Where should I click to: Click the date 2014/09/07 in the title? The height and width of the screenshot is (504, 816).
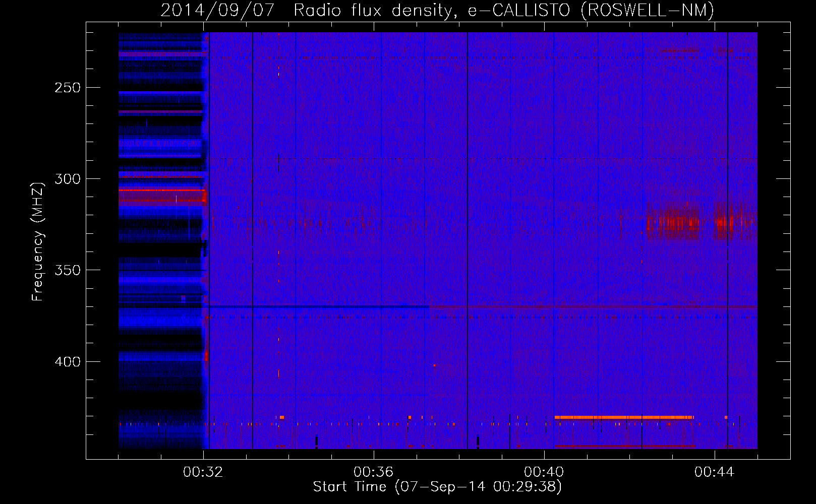tap(217, 10)
